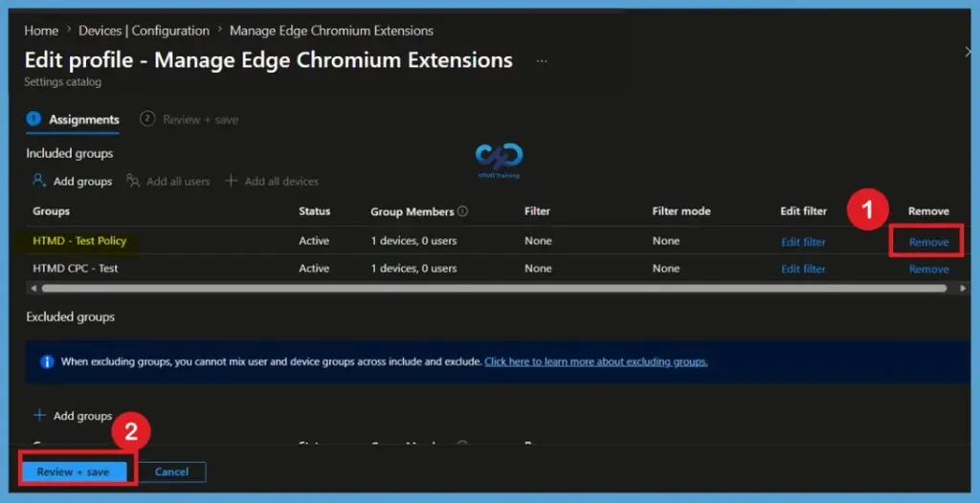980x503 pixels.
Task: Remove the HTMD - Test Policy group
Action: 928,242
